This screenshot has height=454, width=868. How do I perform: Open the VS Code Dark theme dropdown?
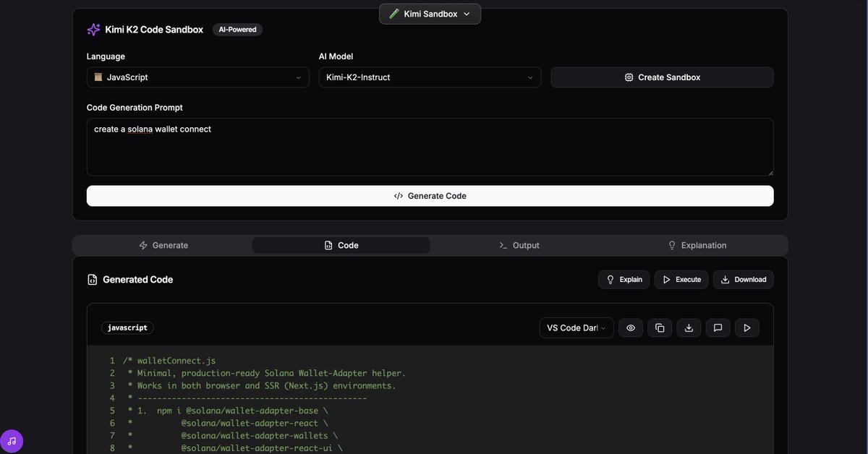click(576, 328)
